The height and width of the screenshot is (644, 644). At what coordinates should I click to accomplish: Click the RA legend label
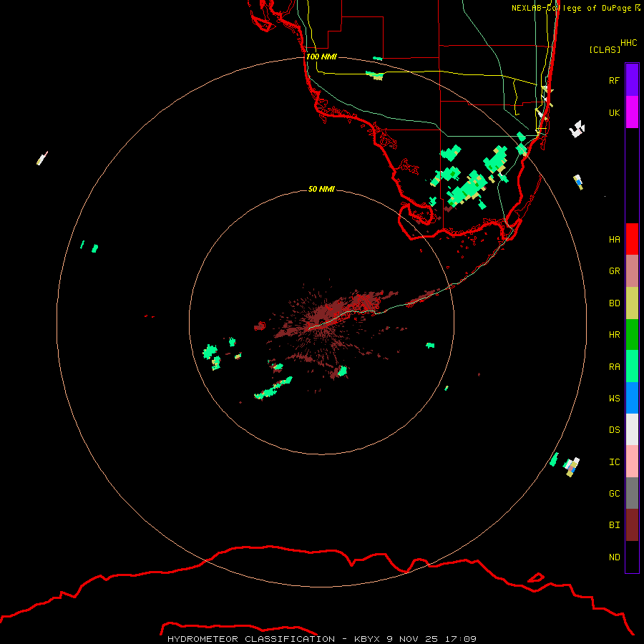(614, 366)
